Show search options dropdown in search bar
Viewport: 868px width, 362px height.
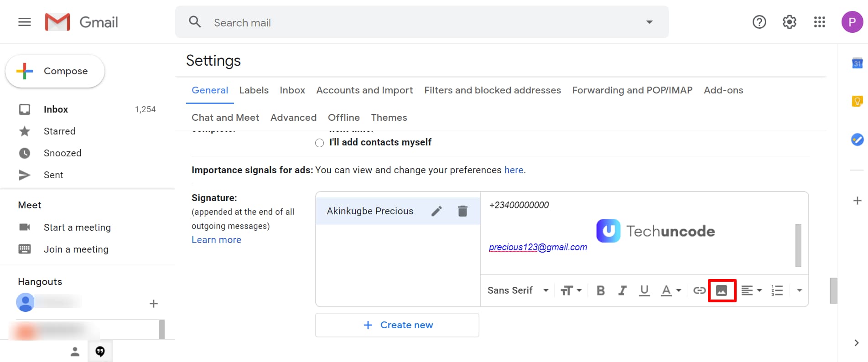(649, 22)
